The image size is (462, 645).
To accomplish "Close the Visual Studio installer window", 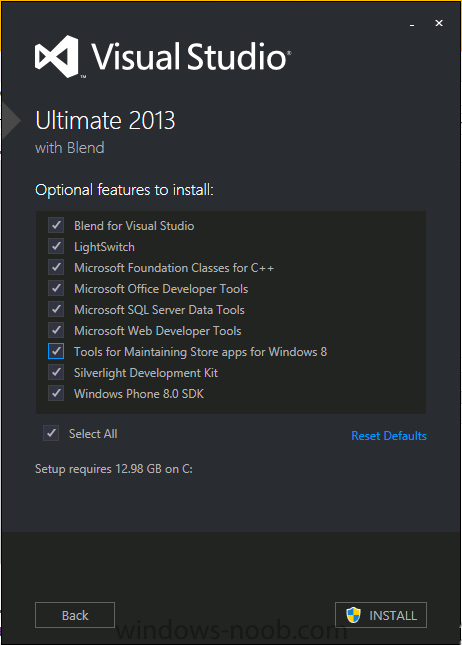I will point(439,23).
